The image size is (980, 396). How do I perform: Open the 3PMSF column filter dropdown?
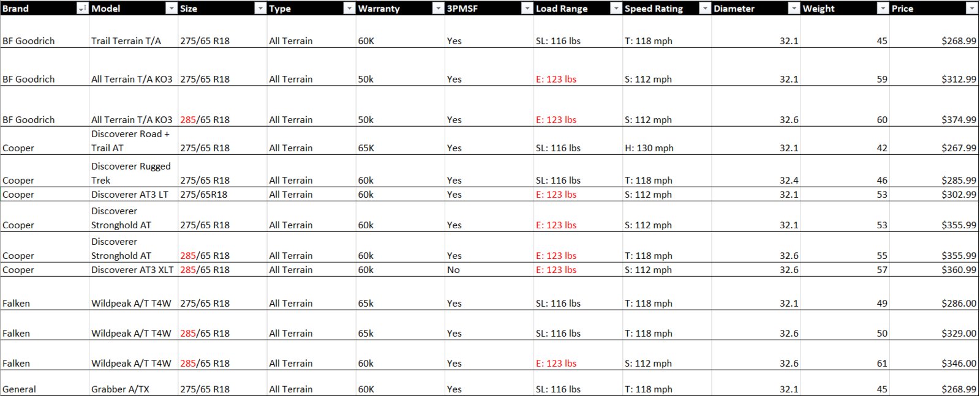tap(526, 9)
